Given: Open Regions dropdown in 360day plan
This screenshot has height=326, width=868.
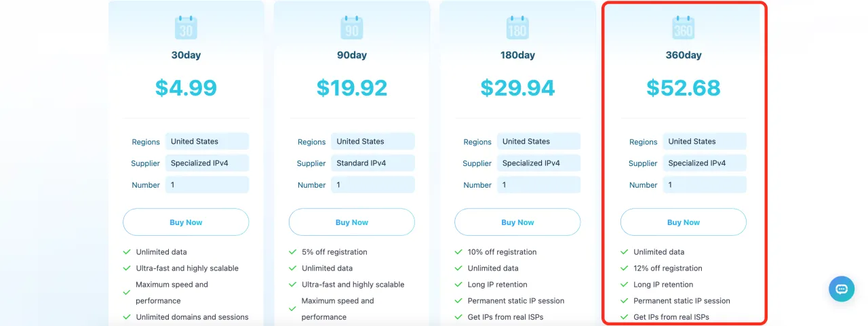Looking at the screenshot, I should pyautogui.click(x=705, y=142).
